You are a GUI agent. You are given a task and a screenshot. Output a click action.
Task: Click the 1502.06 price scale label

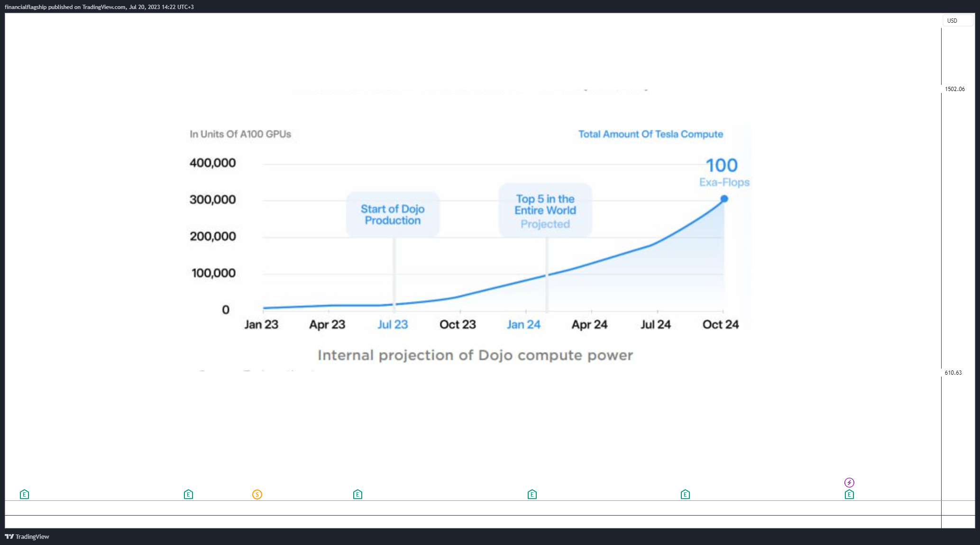coord(954,89)
